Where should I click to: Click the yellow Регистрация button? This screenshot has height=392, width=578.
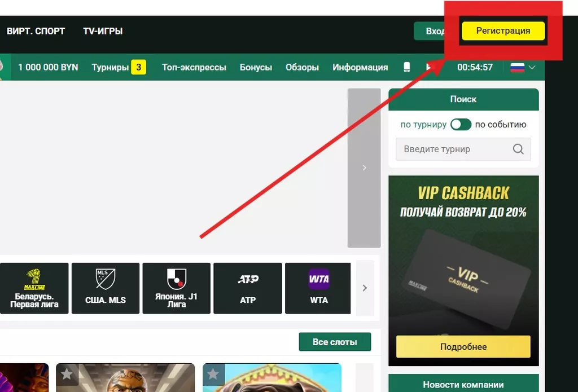503,31
